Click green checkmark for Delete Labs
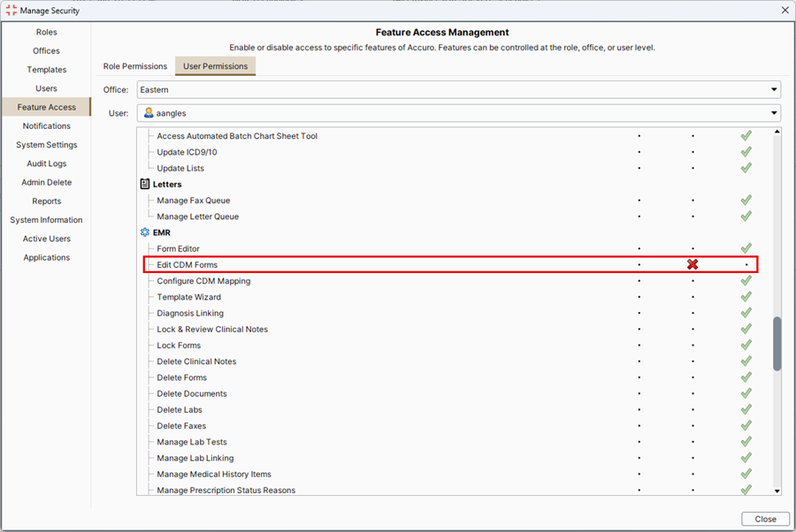796x532 pixels. coord(746,410)
